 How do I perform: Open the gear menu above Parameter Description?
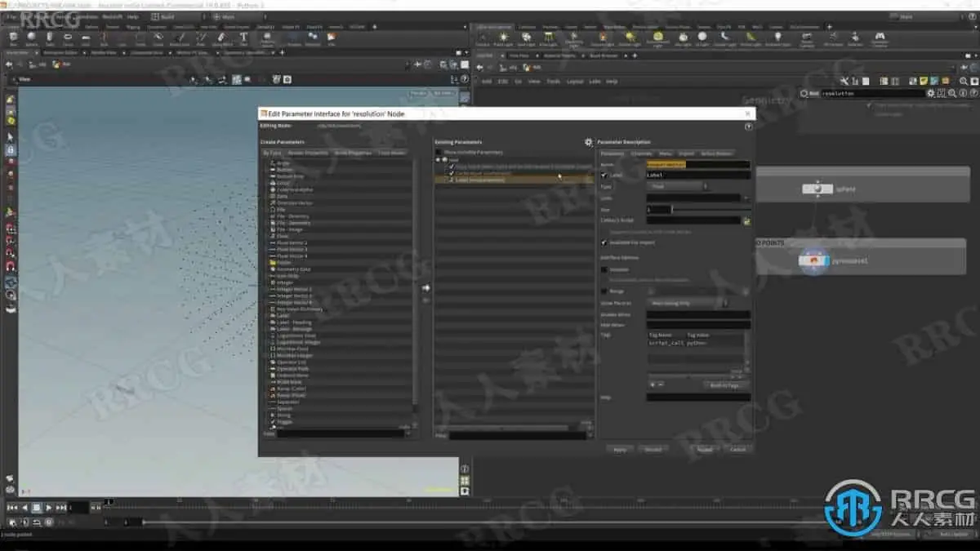(x=588, y=142)
